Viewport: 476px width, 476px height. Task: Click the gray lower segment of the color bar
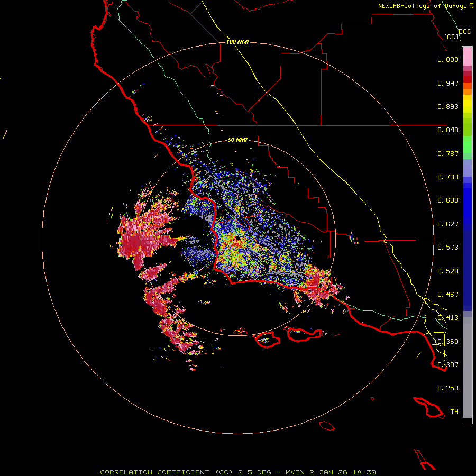point(467,368)
